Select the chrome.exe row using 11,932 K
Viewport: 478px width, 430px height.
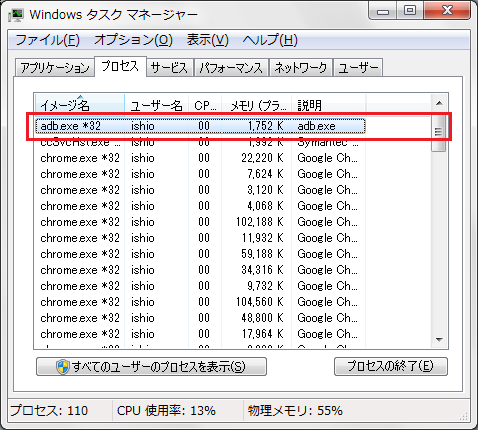point(200,238)
